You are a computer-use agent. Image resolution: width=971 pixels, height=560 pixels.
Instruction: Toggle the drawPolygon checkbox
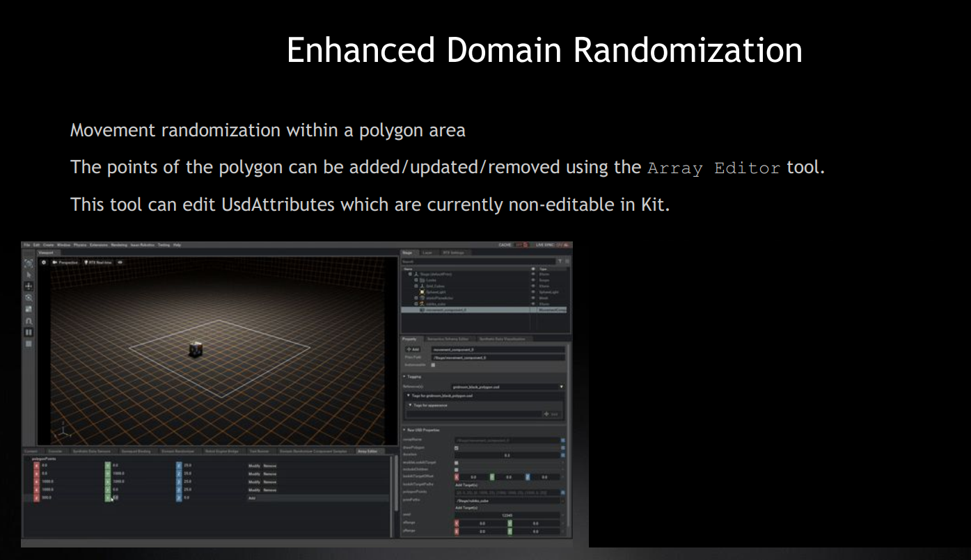[456, 448]
